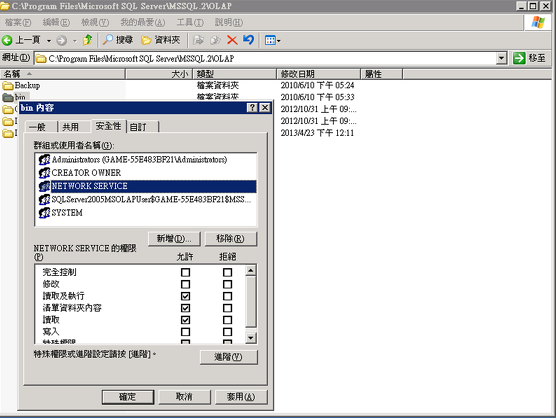556x418 pixels.
Task: Click permissions list scroll down arrow
Action: pos(250,338)
